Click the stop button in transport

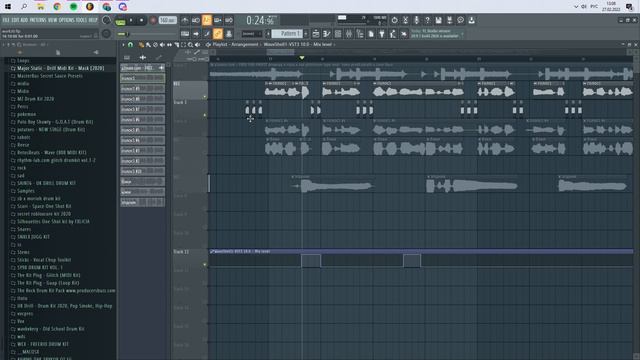142,20
